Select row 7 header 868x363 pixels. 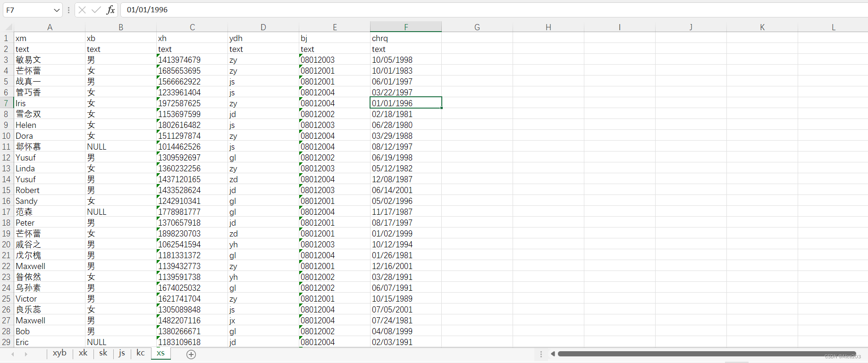tap(7, 103)
